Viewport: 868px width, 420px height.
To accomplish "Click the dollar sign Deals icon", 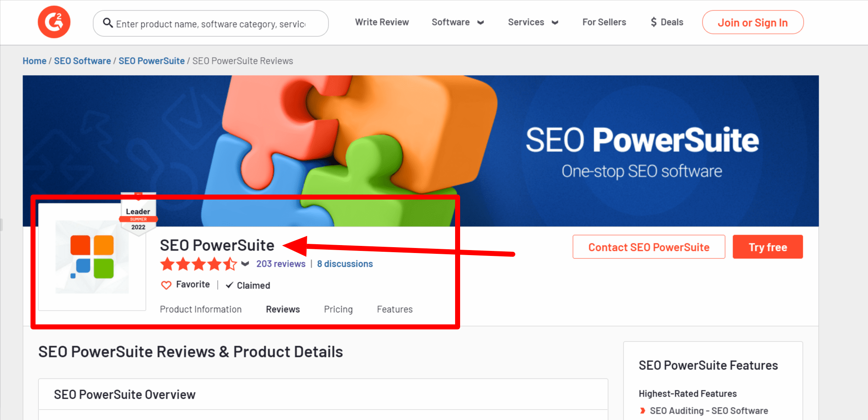I will click(654, 22).
